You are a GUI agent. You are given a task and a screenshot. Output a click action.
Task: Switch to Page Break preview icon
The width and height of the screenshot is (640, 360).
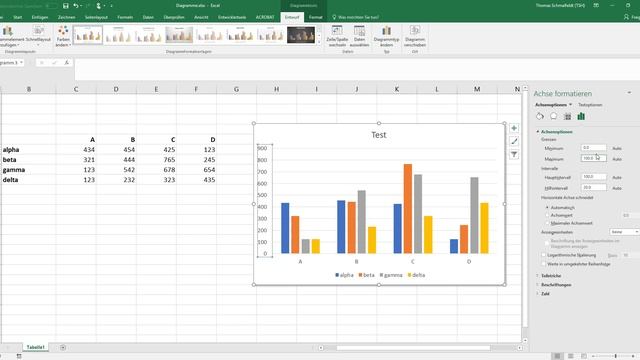584,356
